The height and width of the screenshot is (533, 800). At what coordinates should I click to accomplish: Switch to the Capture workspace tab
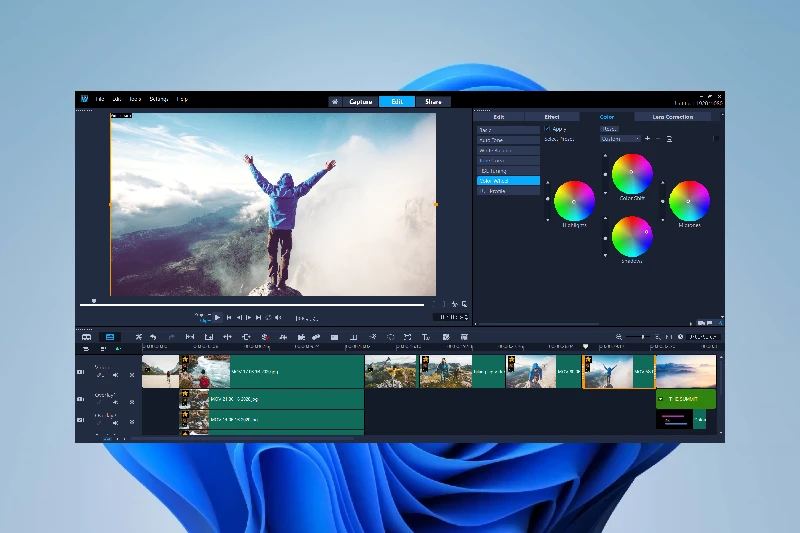(x=360, y=101)
